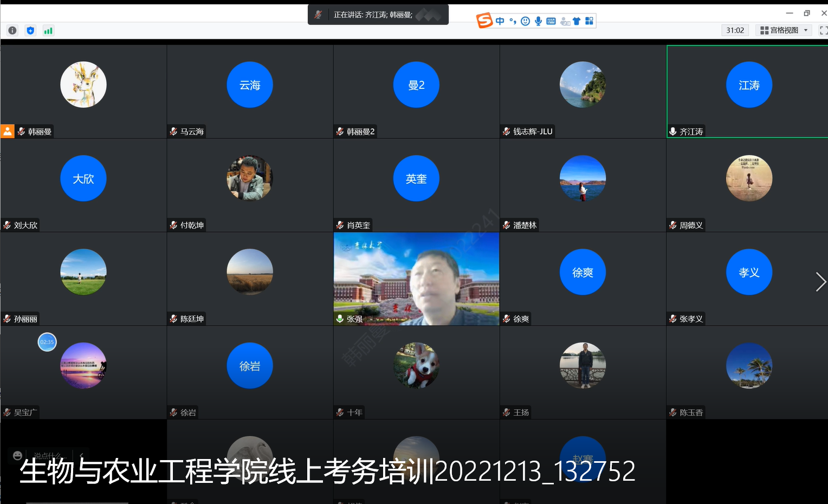
Task: Open Sogou skin shirt icon
Action: (577, 21)
